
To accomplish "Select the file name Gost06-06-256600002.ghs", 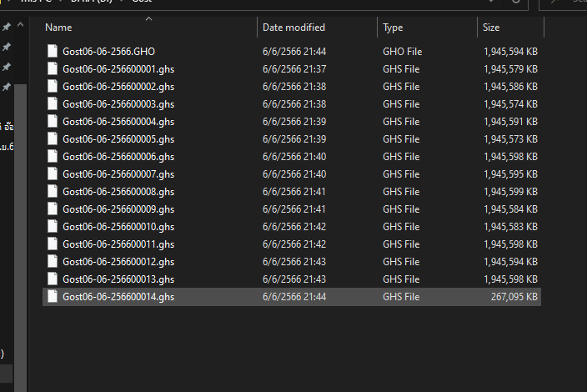I will point(118,87).
